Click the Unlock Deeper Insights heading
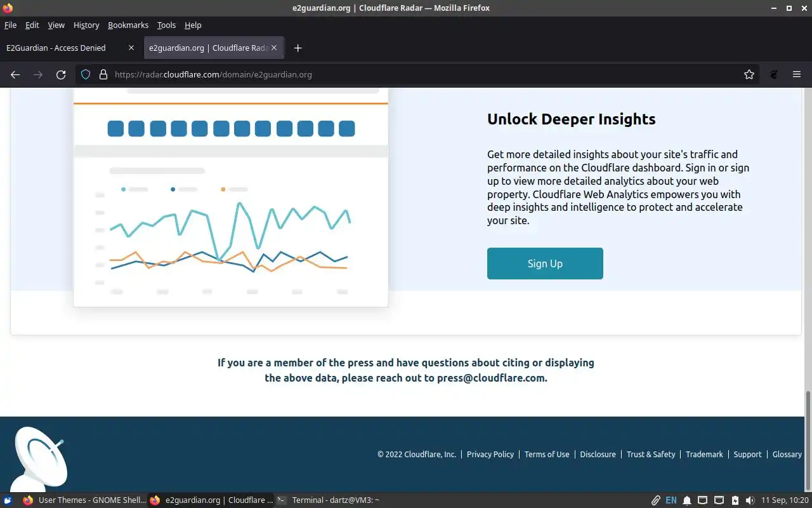Image resolution: width=812 pixels, height=508 pixels. (x=571, y=119)
